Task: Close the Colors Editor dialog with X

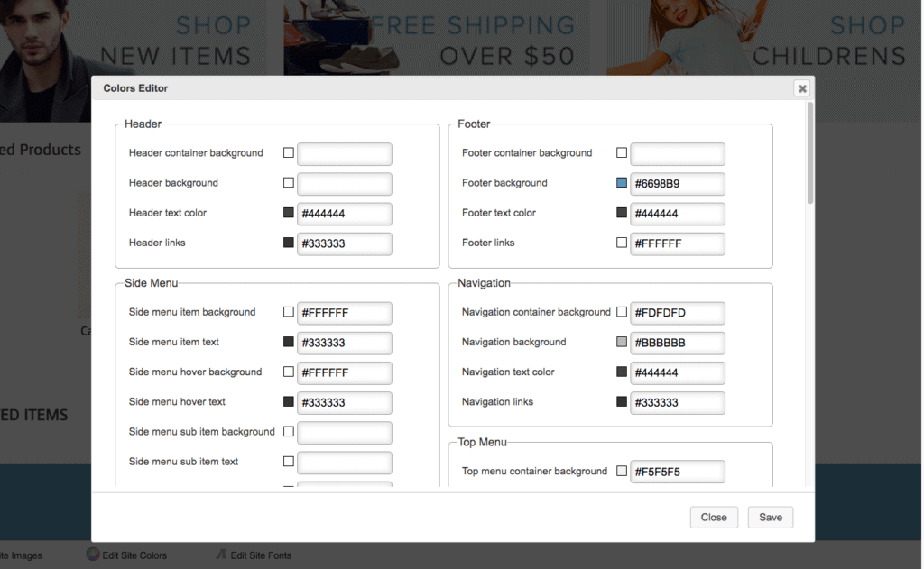Action: click(x=801, y=88)
